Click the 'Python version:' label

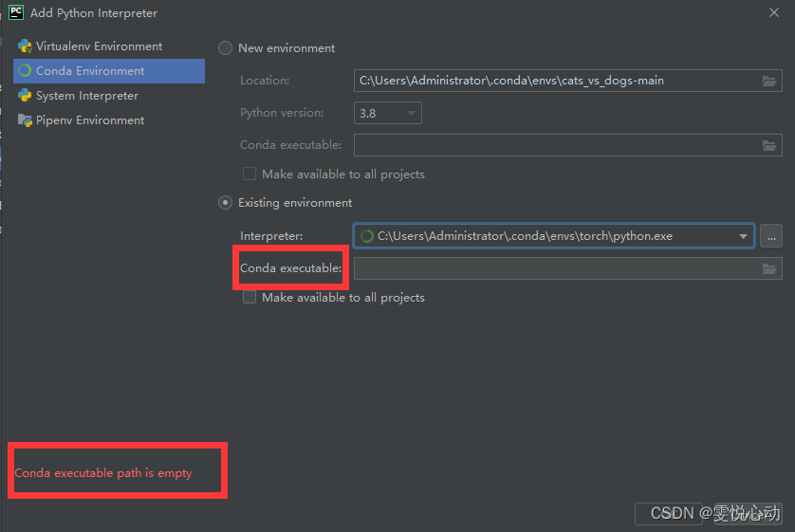click(x=282, y=113)
